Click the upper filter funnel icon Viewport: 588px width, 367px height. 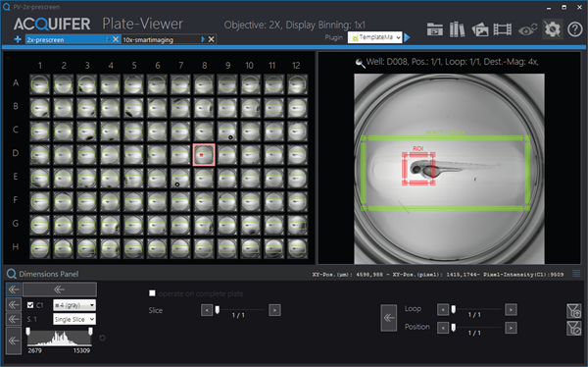point(573,311)
